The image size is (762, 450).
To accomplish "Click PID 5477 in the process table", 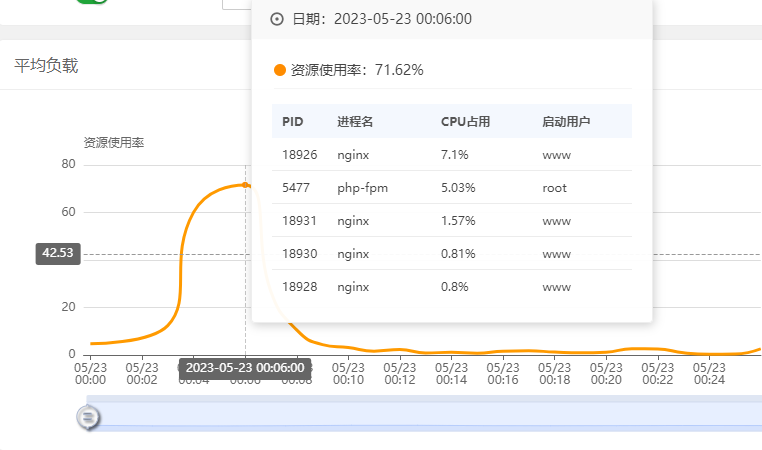I will click(x=296, y=188).
